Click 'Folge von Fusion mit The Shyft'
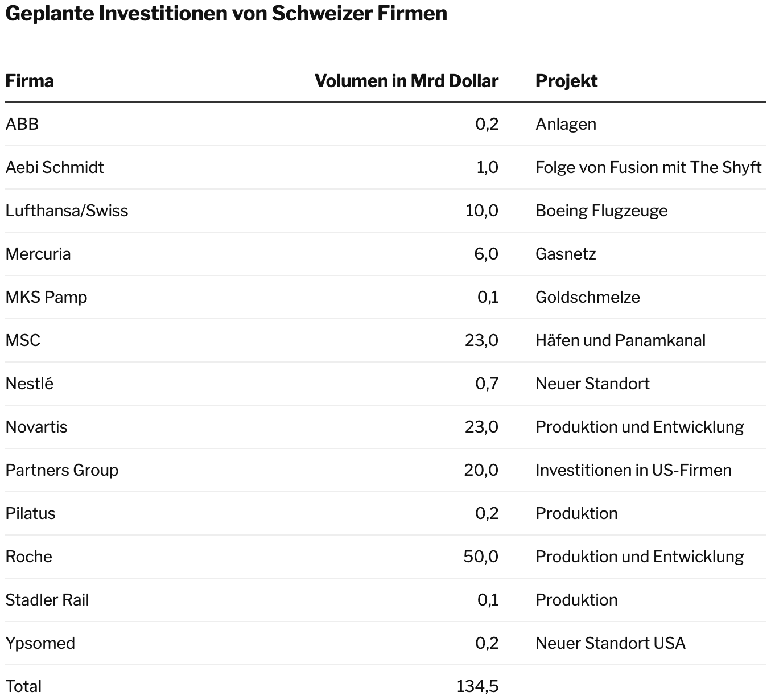 click(x=648, y=167)
